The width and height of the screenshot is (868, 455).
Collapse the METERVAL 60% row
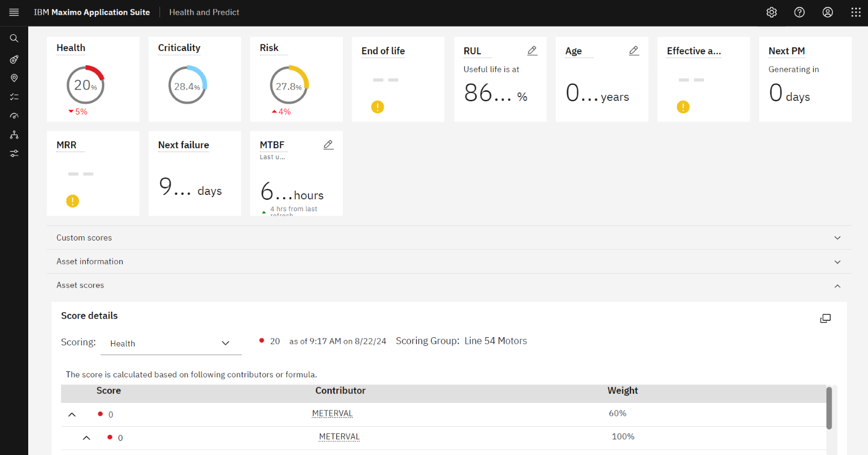tap(72, 414)
